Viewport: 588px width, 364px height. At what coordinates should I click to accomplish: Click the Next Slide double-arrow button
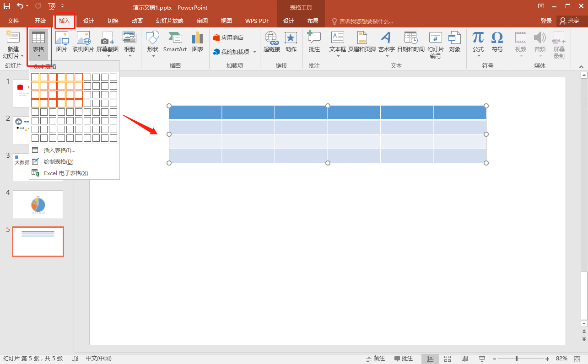pyautogui.click(x=584, y=339)
